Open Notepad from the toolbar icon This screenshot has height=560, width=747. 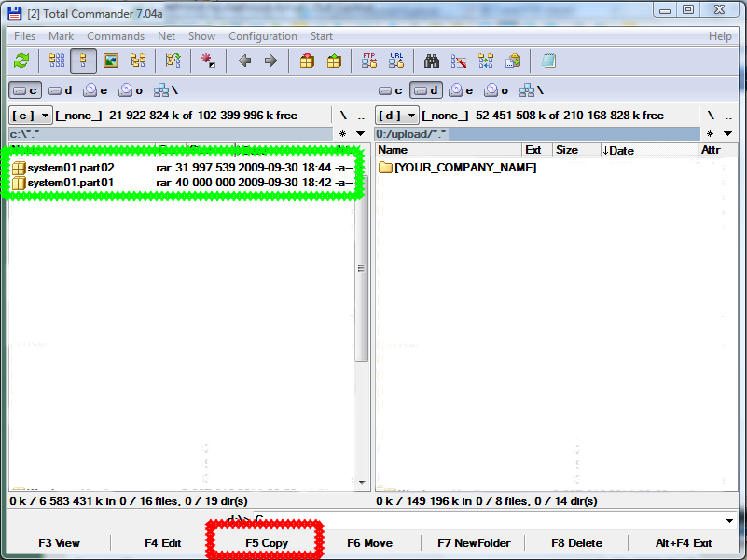point(548,61)
